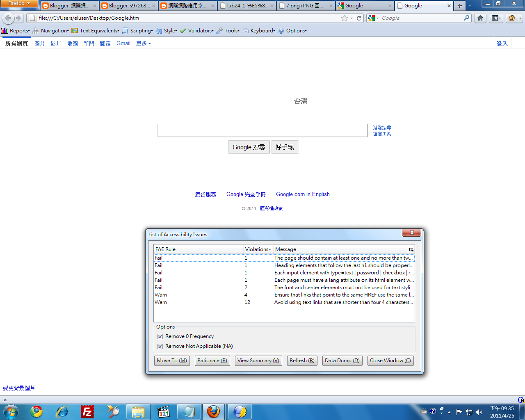Open Google.com in English link
The height and width of the screenshot is (420, 525).
click(x=303, y=194)
